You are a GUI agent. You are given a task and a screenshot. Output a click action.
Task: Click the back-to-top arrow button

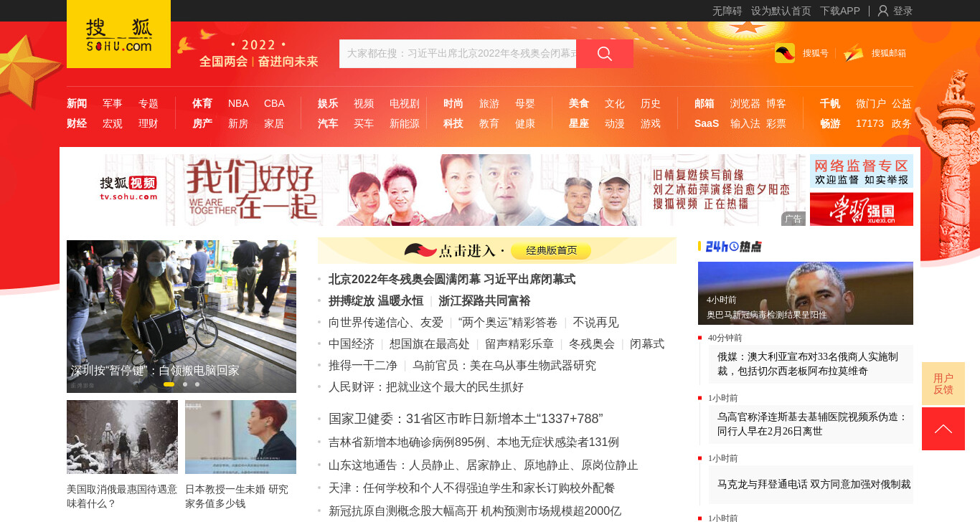coord(943,429)
